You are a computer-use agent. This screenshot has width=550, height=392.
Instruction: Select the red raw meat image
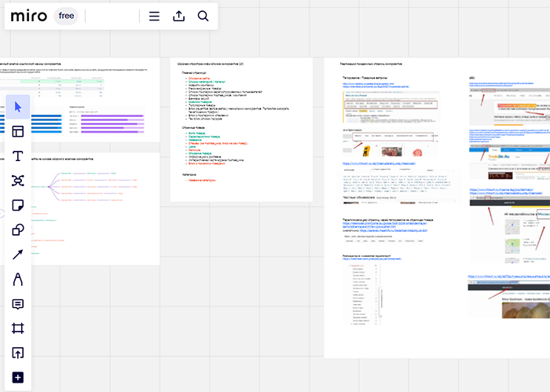417,152
